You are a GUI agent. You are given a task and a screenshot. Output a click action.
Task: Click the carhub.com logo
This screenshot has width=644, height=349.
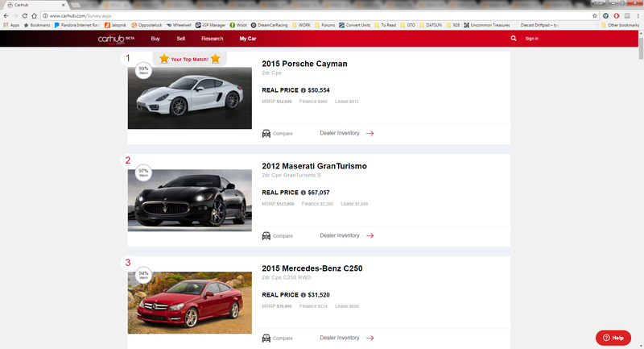(116, 39)
